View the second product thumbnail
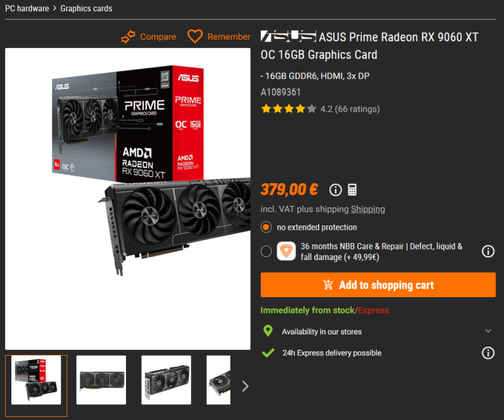 [x=101, y=380]
